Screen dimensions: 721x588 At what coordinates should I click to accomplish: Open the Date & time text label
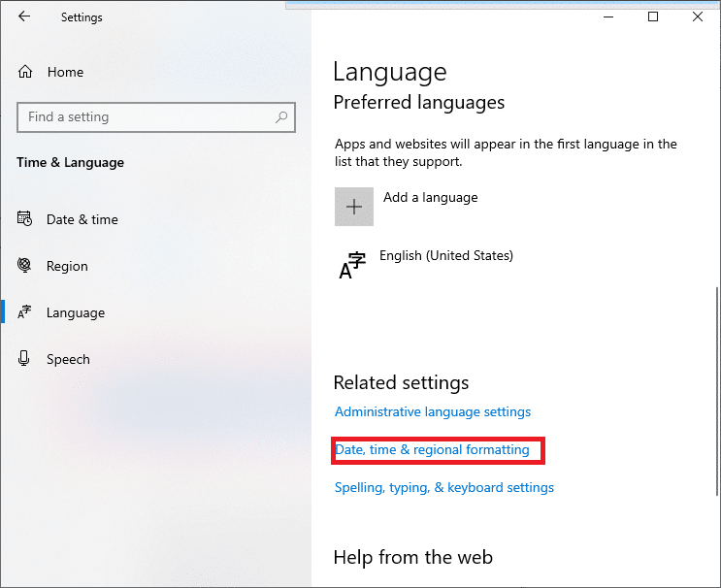(x=82, y=219)
